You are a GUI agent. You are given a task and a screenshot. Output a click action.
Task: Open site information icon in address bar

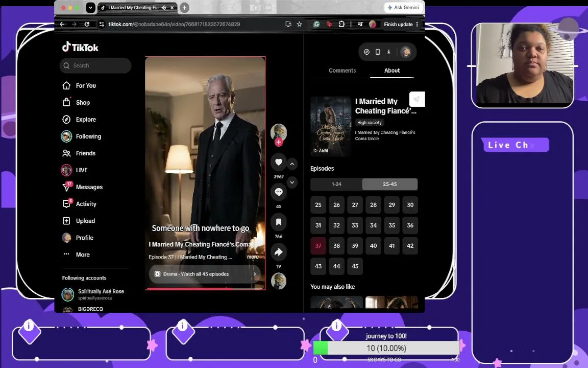(x=101, y=24)
